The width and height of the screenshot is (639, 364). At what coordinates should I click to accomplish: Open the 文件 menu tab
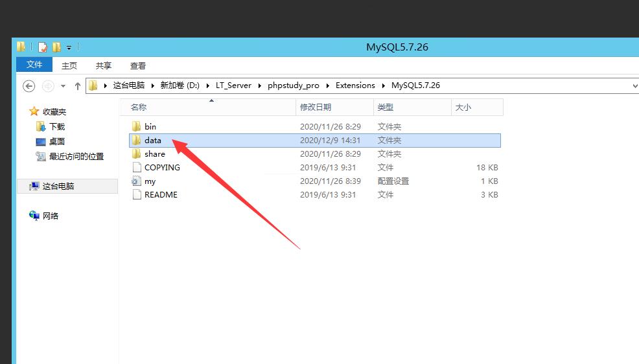[34, 65]
